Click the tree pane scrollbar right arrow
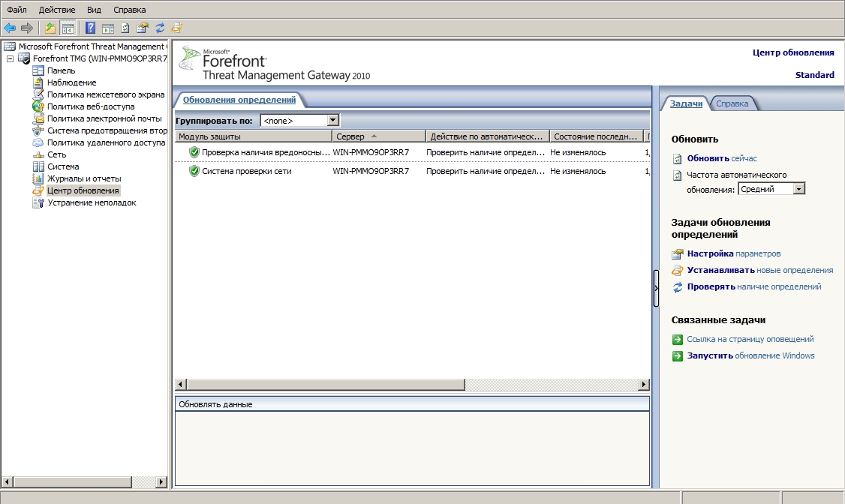 click(161, 482)
